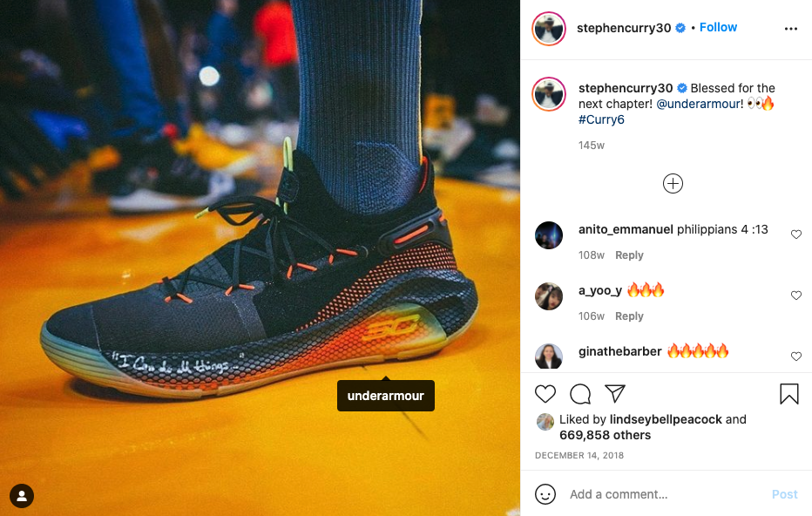Open the @underarmour mention link
The height and width of the screenshot is (516, 812).
(x=700, y=104)
